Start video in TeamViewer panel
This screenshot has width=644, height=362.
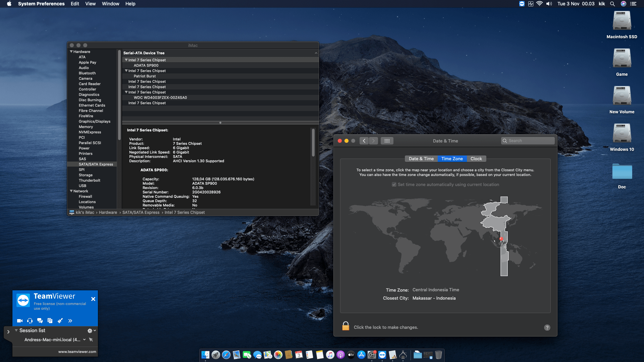tap(20, 321)
